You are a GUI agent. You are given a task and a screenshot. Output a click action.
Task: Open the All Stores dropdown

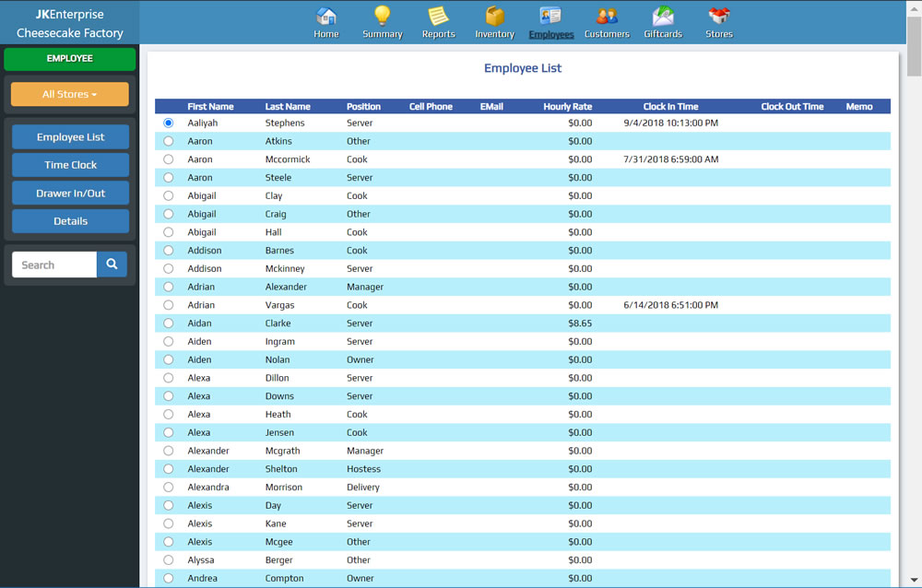point(70,94)
